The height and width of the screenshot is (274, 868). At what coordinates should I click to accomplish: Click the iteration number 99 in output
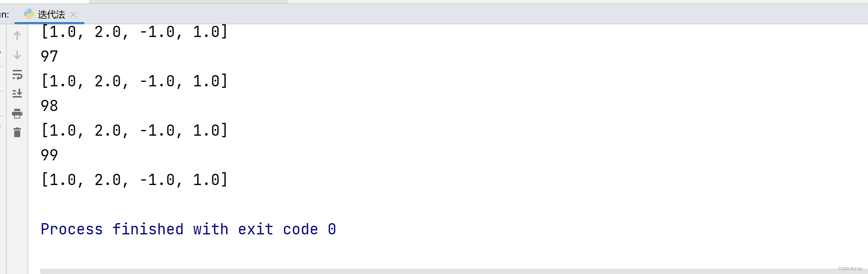[x=49, y=155]
